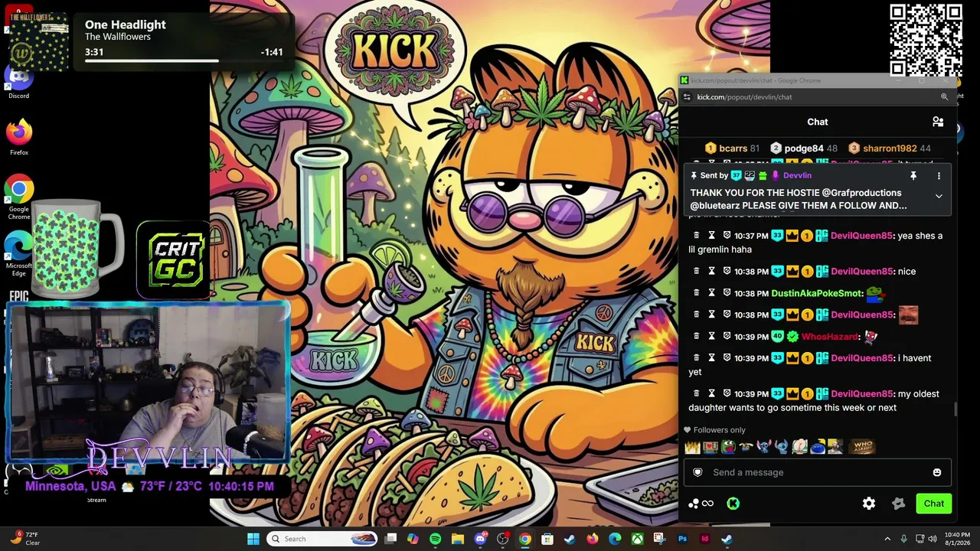Ban WhosHazard using the shield icon

(x=727, y=337)
